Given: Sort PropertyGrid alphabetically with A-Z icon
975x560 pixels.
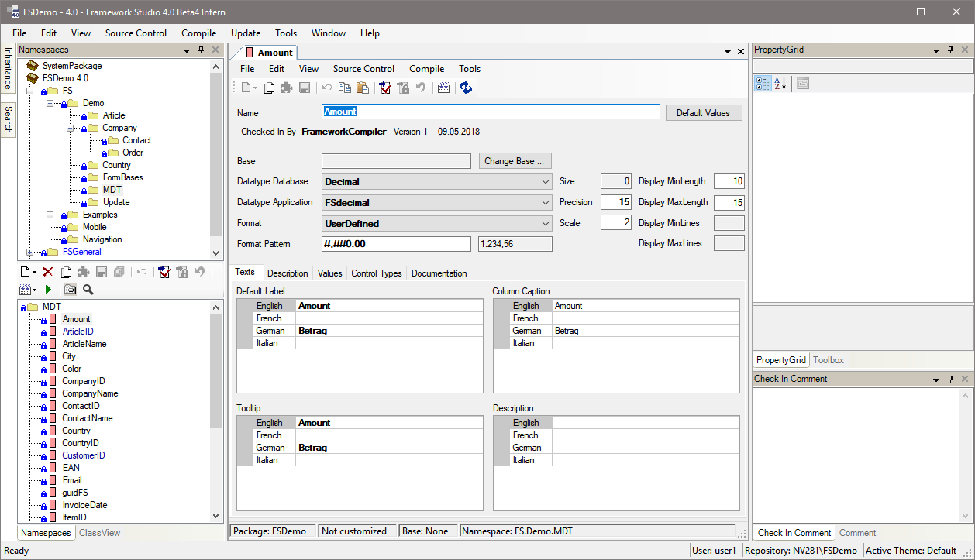Looking at the screenshot, I should [x=780, y=83].
